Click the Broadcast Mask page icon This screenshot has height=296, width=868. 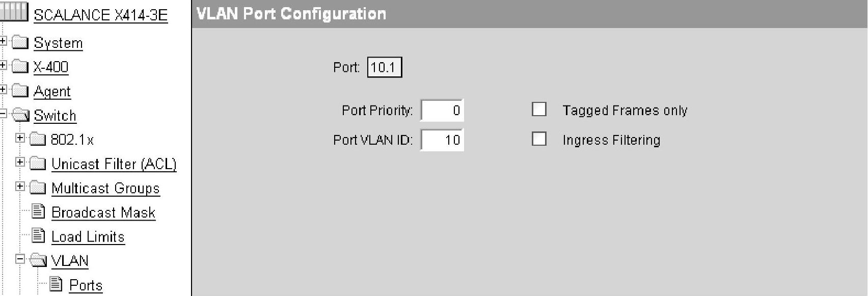[39, 211]
